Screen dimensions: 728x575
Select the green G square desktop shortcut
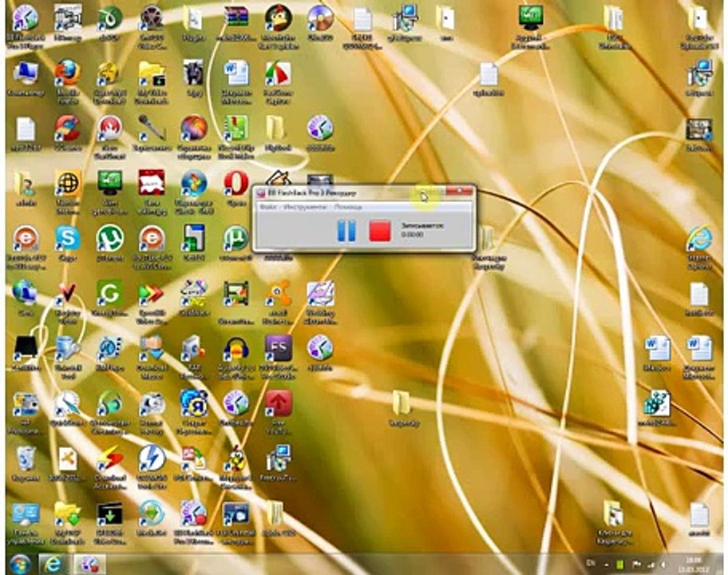click(109, 298)
